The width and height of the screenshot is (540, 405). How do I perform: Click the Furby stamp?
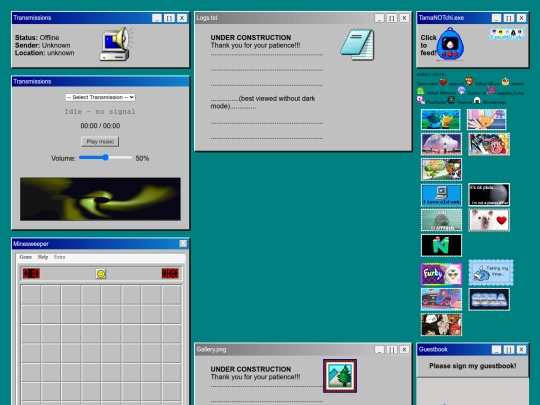442,274
